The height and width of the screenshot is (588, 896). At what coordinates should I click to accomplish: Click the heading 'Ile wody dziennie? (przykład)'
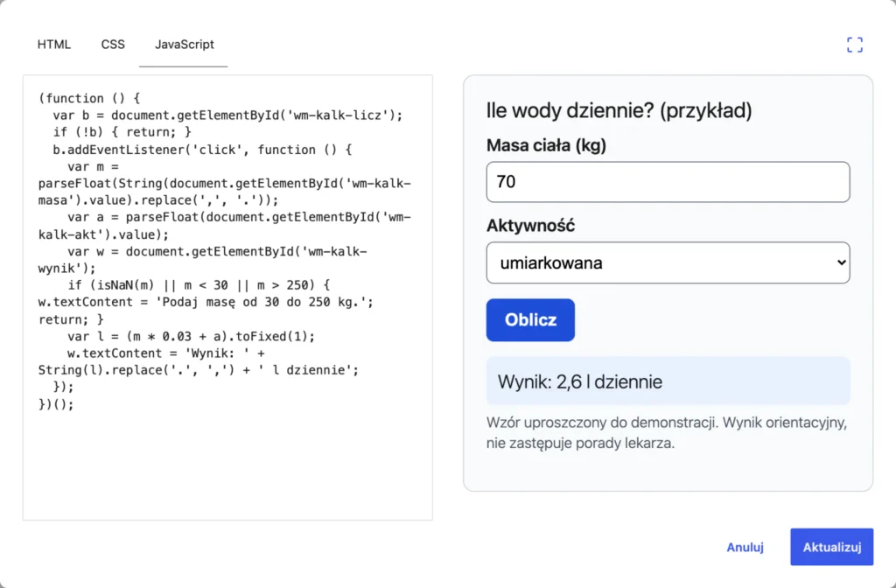point(619,110)
